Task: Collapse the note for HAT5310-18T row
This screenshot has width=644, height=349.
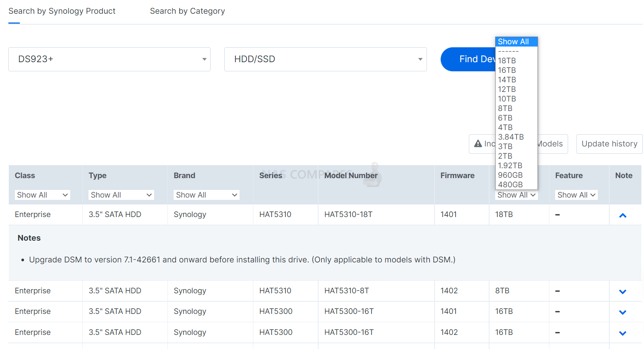Action: [623, 216]
